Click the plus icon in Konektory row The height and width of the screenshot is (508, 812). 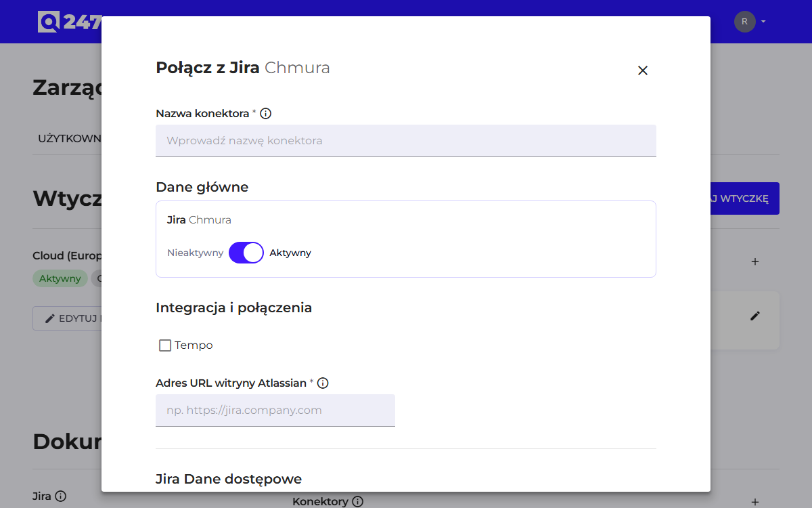coord(755,502)
